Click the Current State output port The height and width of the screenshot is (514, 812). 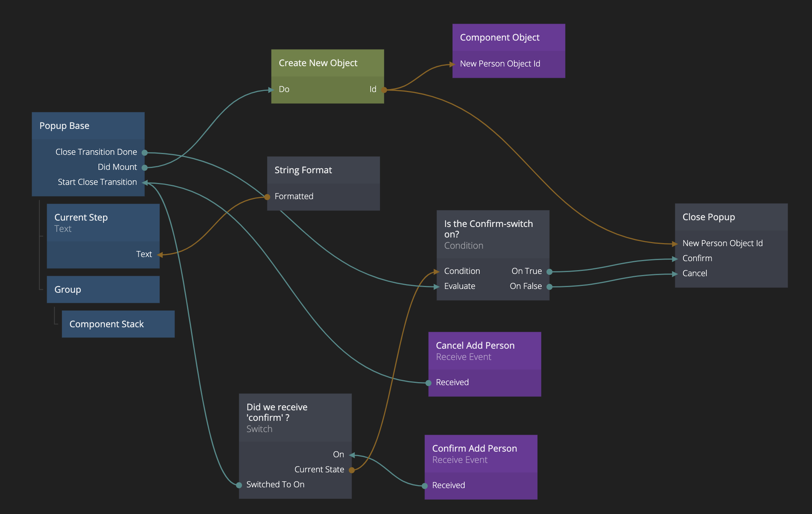[351, 470]
